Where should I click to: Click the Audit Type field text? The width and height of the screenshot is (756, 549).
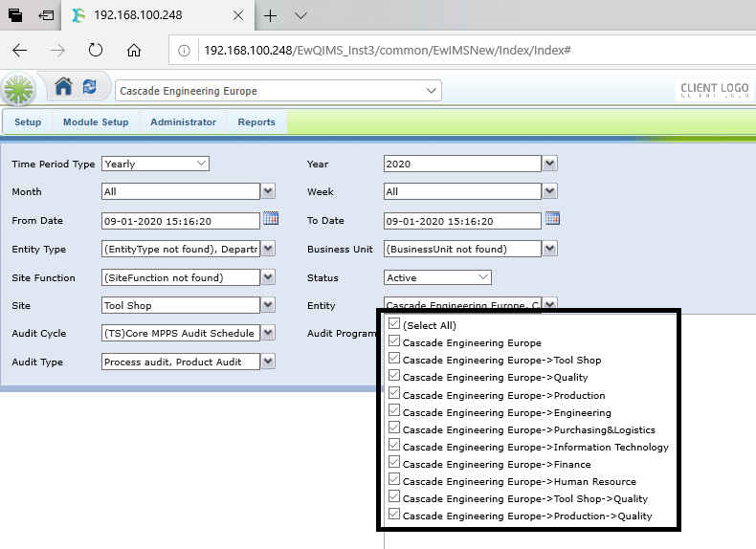pos(181,362)
